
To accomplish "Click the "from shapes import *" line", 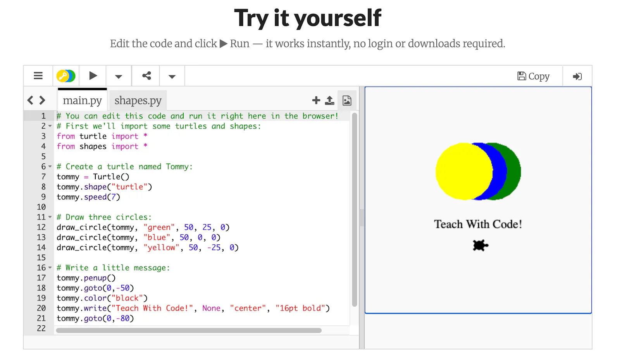I will point(102,146).
